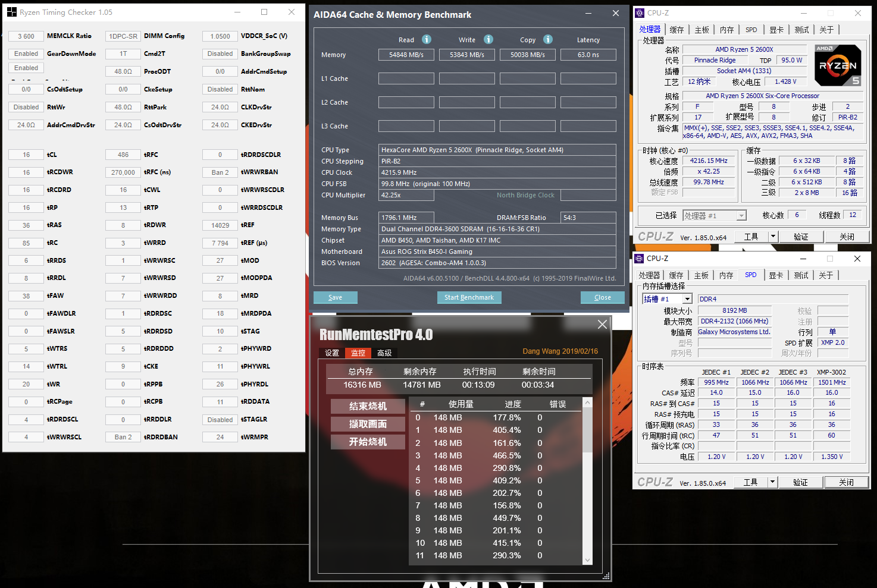The height and width of the screenshot is (588, 877).
Task: Click the scroll-up arrow in the RunMemtestPro thread list
Action: tap(588, 403)
